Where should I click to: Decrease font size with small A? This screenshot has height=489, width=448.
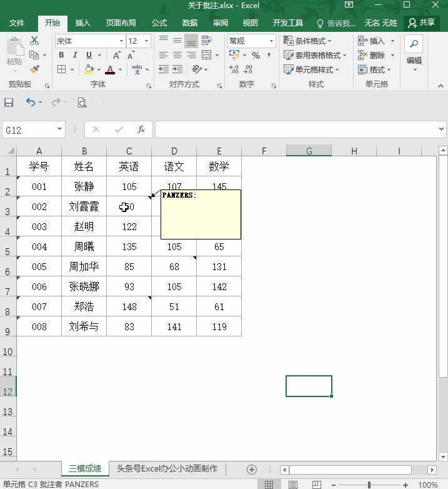(131, 55)
